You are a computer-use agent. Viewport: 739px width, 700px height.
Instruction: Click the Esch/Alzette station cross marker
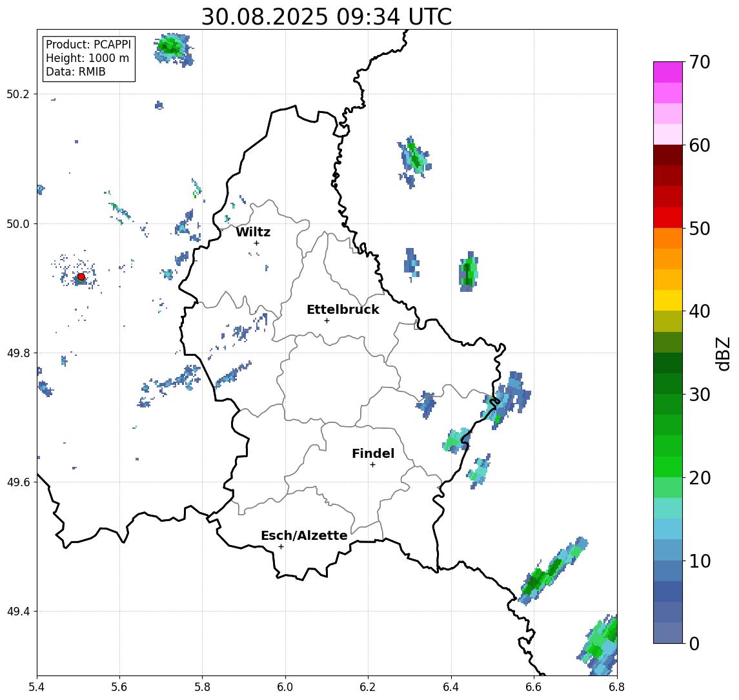(x=281, y=547)
